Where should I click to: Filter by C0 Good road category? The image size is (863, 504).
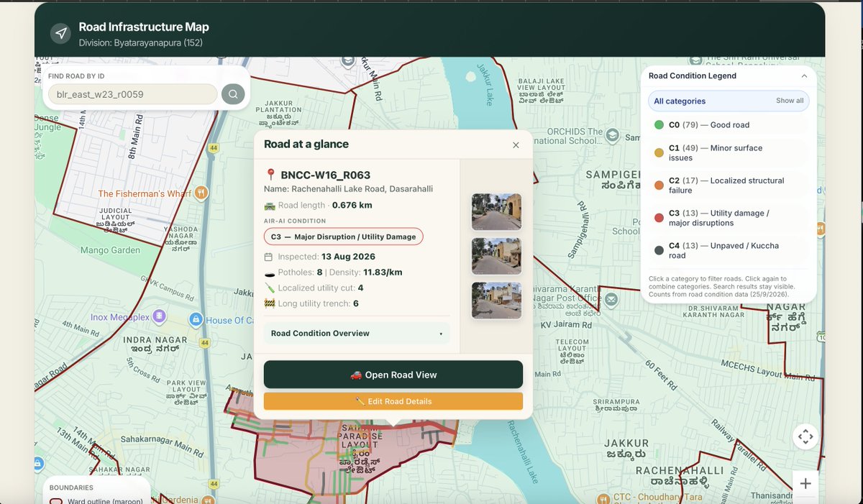[729, 125]
